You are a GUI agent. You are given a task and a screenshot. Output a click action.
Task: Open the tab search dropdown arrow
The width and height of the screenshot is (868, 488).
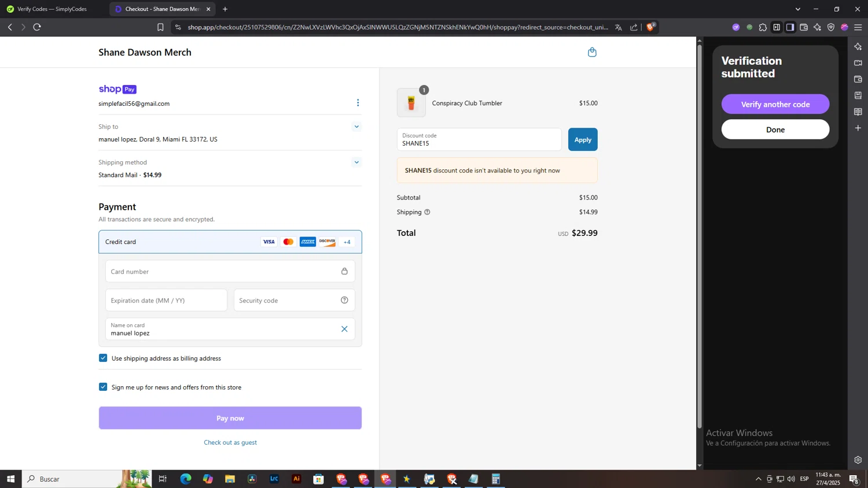(798, 9)
